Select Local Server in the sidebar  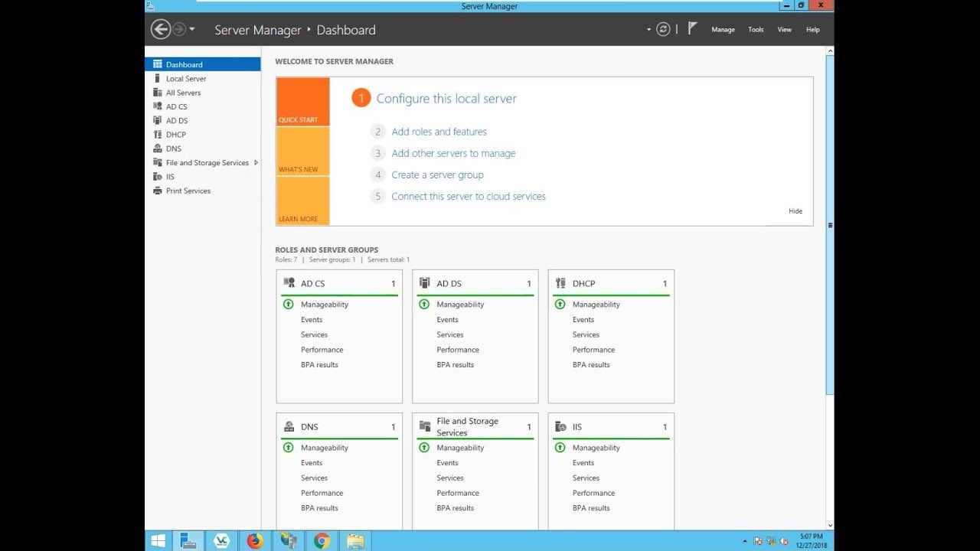point(203,79)
